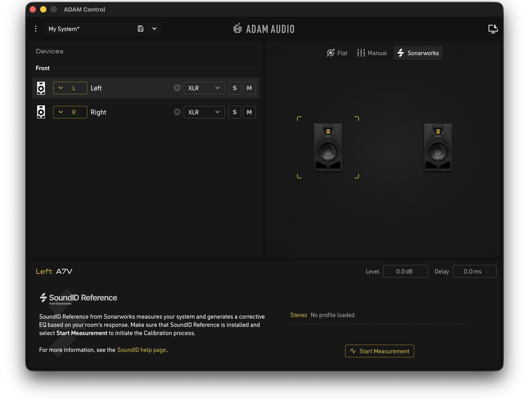Open the R channel assignment dropdown
Image resolution: width=529 pixels, height=420 pixels.
70,112
